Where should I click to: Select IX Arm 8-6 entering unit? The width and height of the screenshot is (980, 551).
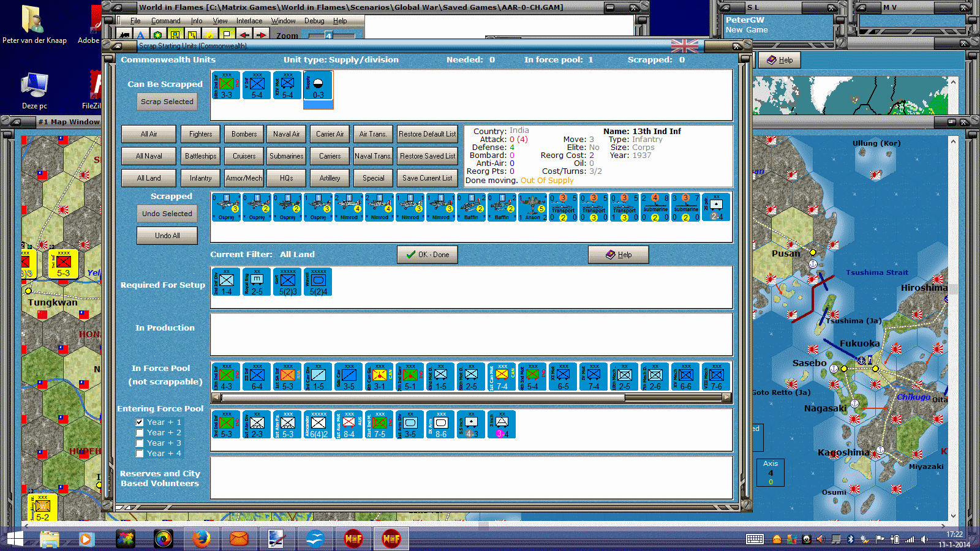(440, 424)
